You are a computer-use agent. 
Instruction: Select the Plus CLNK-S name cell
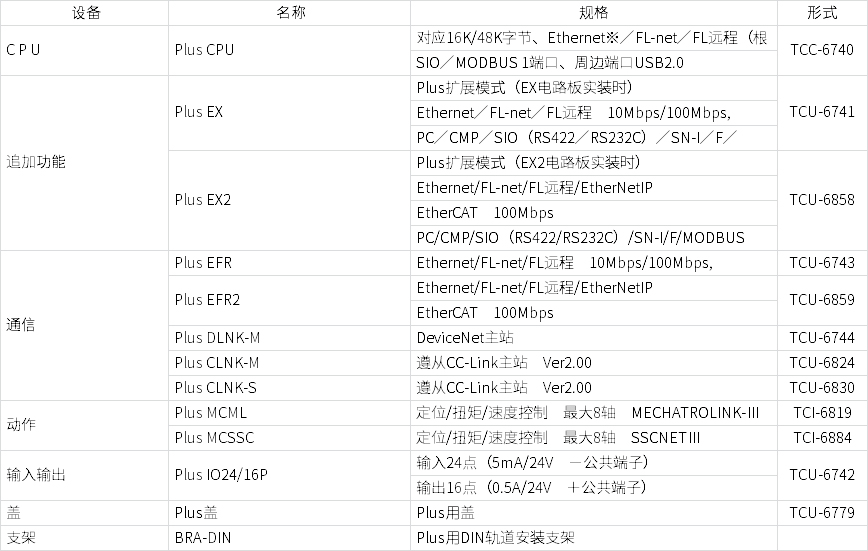pyautogui.click(x=215, y=388)
